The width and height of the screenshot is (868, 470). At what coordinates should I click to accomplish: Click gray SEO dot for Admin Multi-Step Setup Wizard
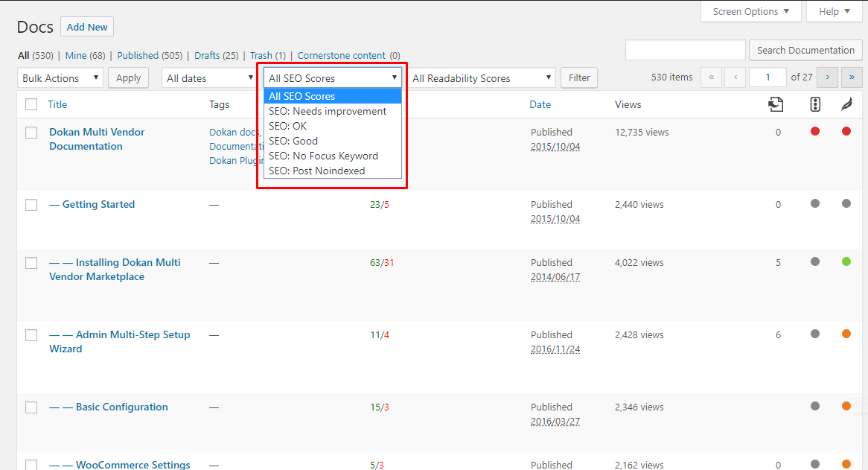(x=815, y=333)
